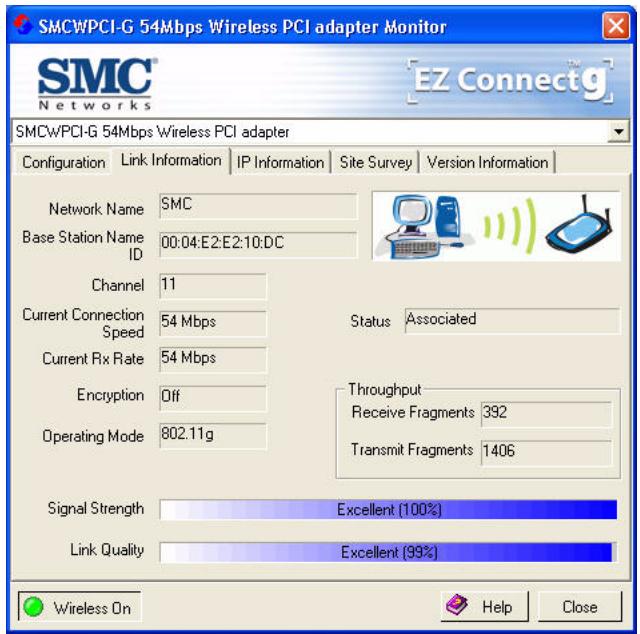Viewport: 640px width, 634px height.
Task: Click the Current Connection Speed field
Action: (213, 323)
